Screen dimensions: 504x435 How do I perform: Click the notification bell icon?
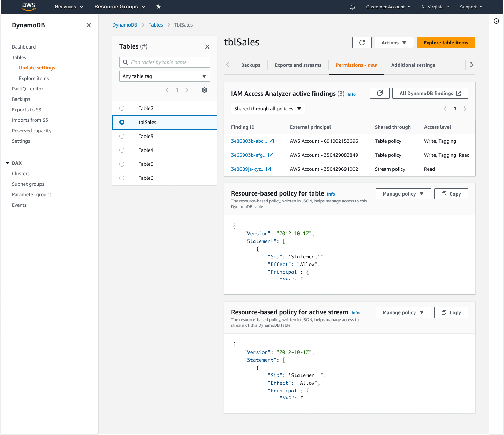coord(353,7)
